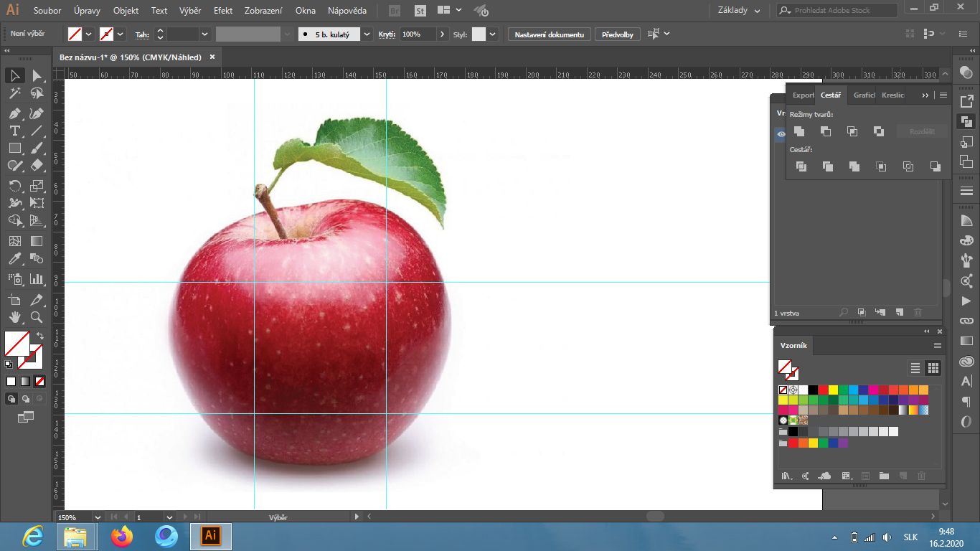Select the Pen tool in the toolbar
980x551 pixels.
coord(14,113)
